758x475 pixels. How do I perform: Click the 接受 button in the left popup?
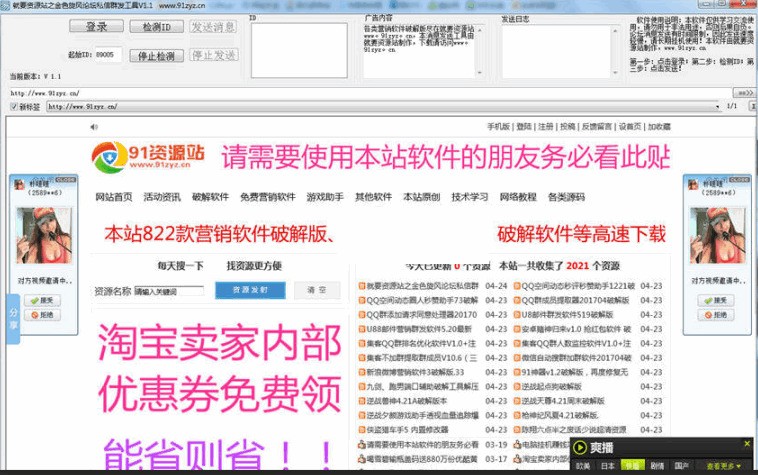[x=43, y=301]
